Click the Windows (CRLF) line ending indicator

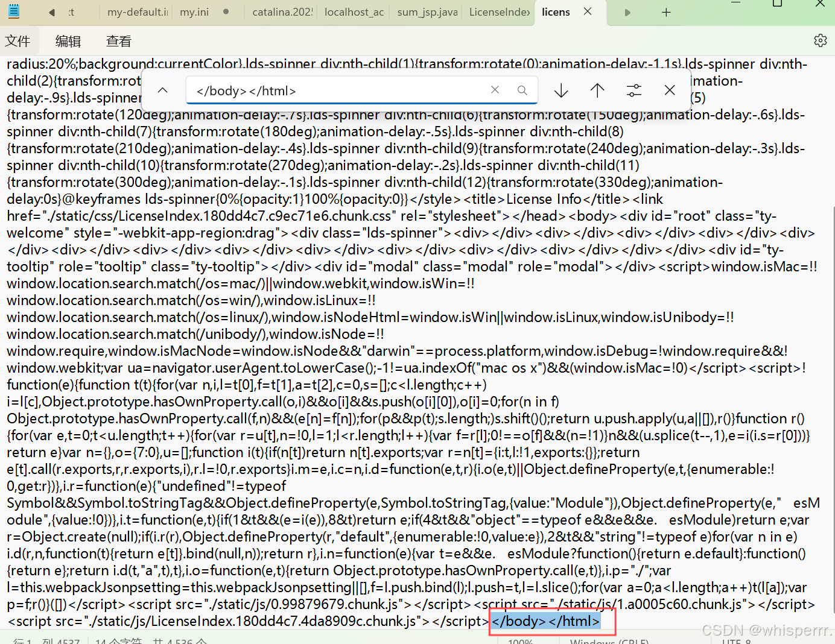coord(609,641)
